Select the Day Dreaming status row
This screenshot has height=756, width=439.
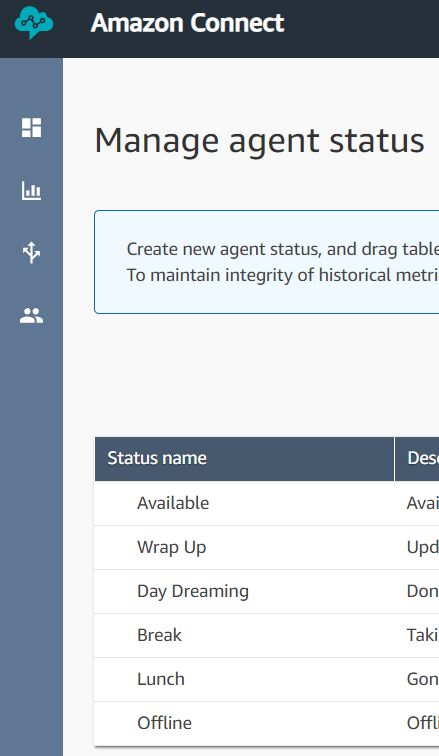point(266,592)
